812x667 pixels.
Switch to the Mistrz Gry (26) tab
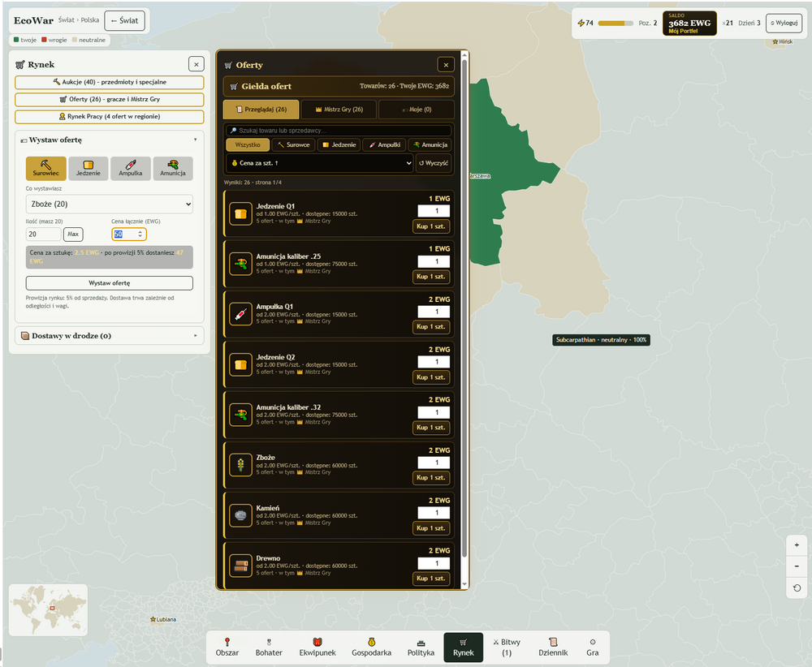point(339,110)
